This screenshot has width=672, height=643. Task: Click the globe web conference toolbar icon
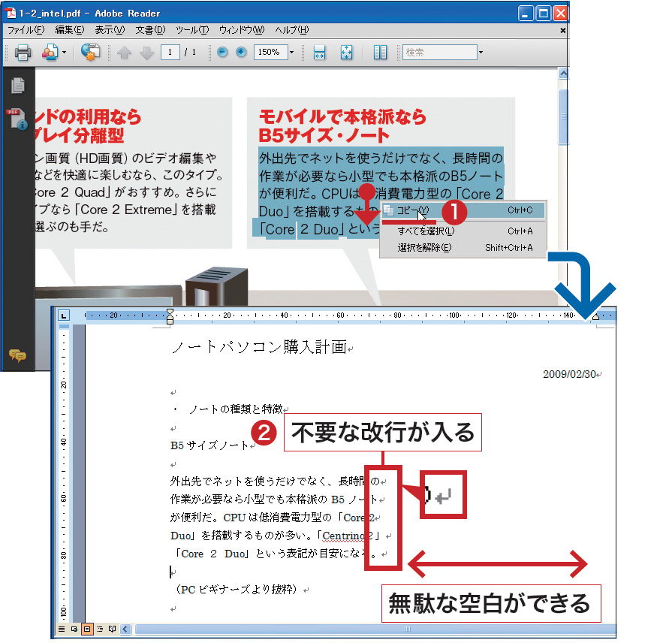pyautogui.click(x=90, y=53)
